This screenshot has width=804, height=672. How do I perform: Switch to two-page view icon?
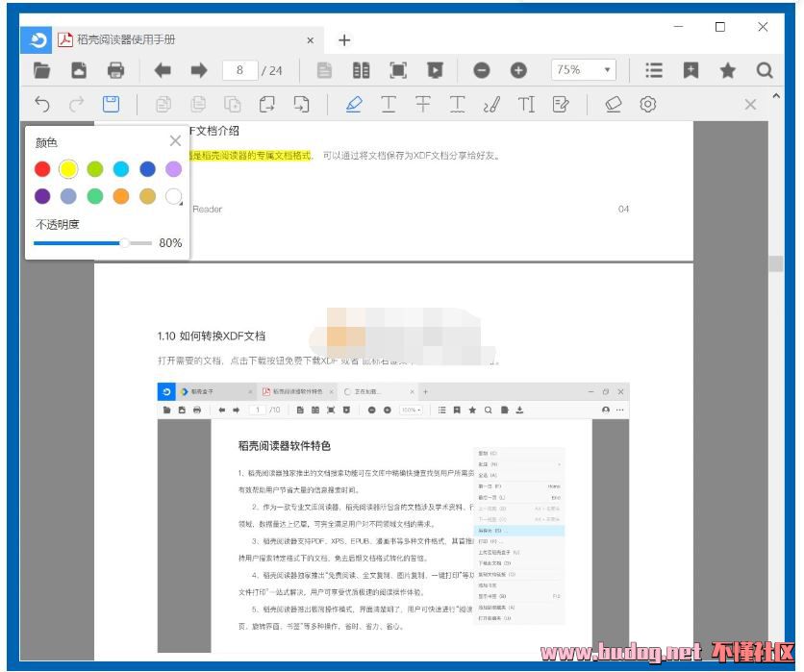pos(361,70)
